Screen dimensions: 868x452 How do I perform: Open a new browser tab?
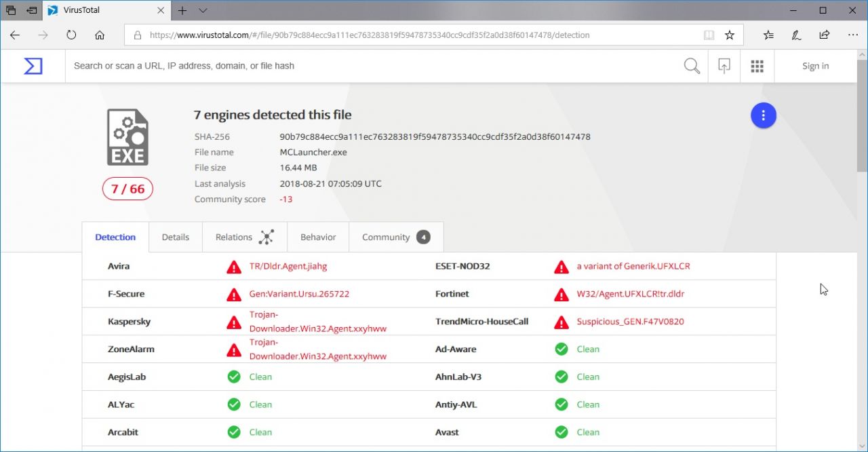(x=182, y=11)
